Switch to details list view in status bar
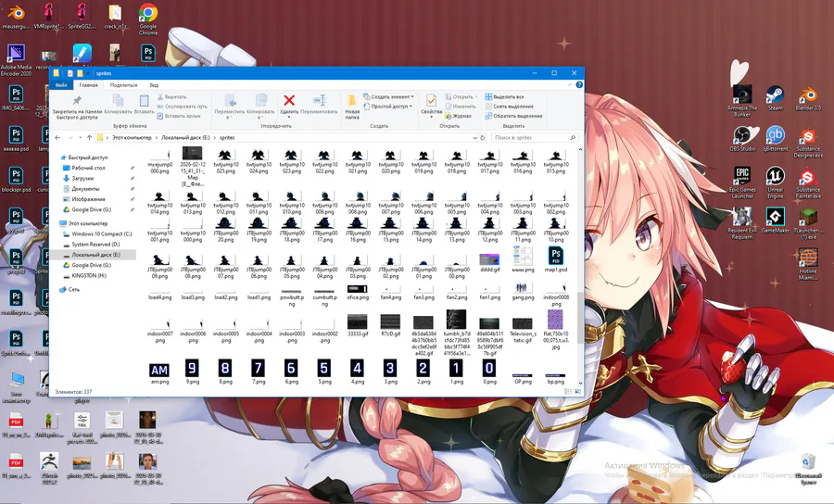The height and width of the screenshot is (504, 834). 567,392
